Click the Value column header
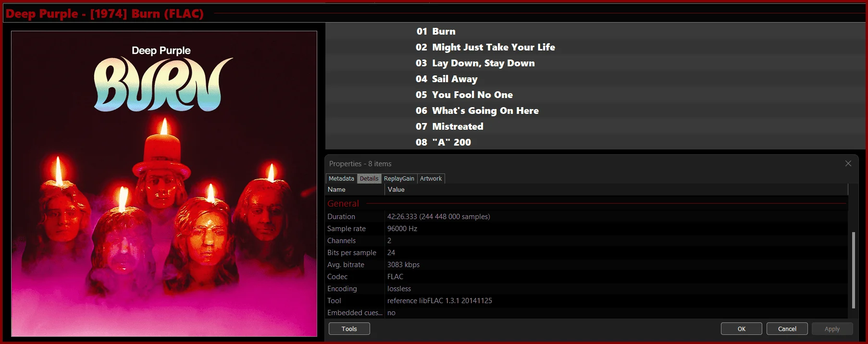Viewport: 868px width, 344px height. (616, 190)
